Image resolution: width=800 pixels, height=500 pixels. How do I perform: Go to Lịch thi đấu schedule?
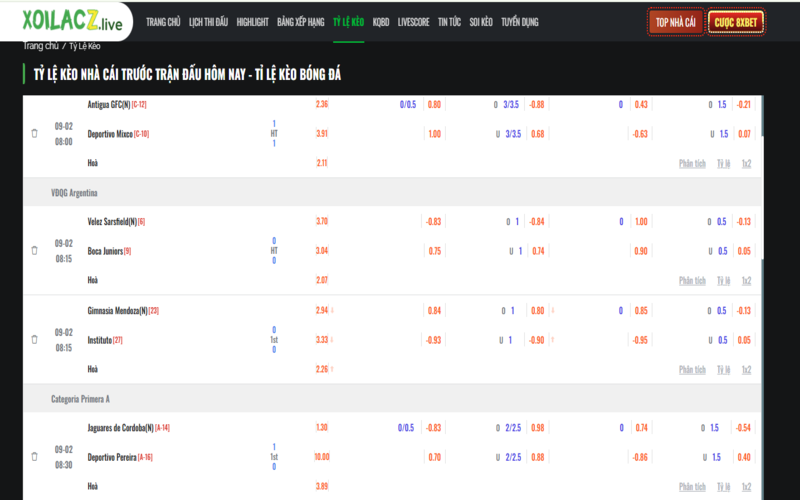[210, 21]
